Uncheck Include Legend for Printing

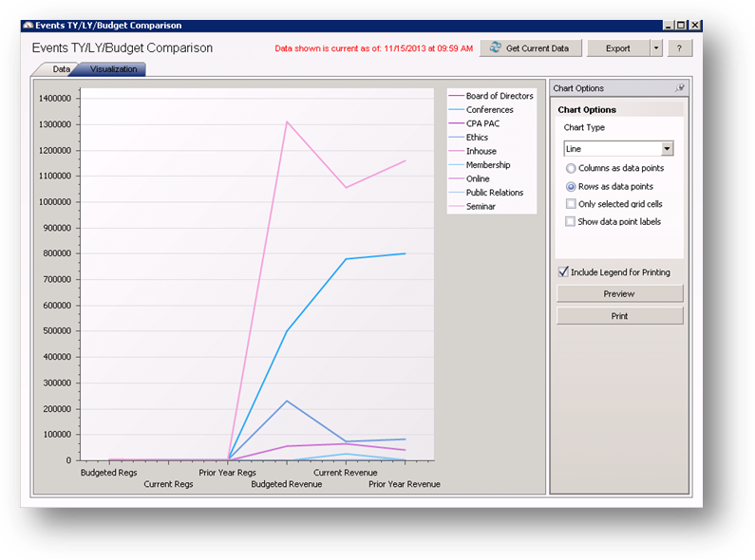pyautogui.click(x=563, y=271)
